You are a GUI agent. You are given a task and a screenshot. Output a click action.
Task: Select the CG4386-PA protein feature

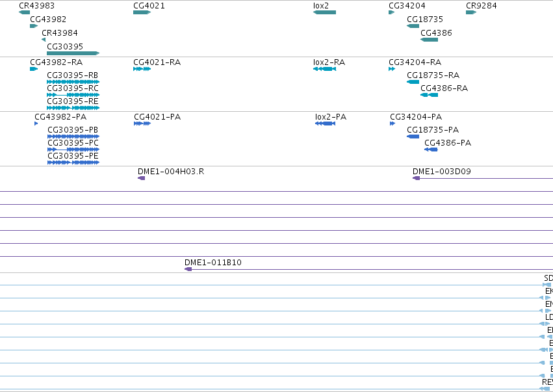(x=431, y=150)
